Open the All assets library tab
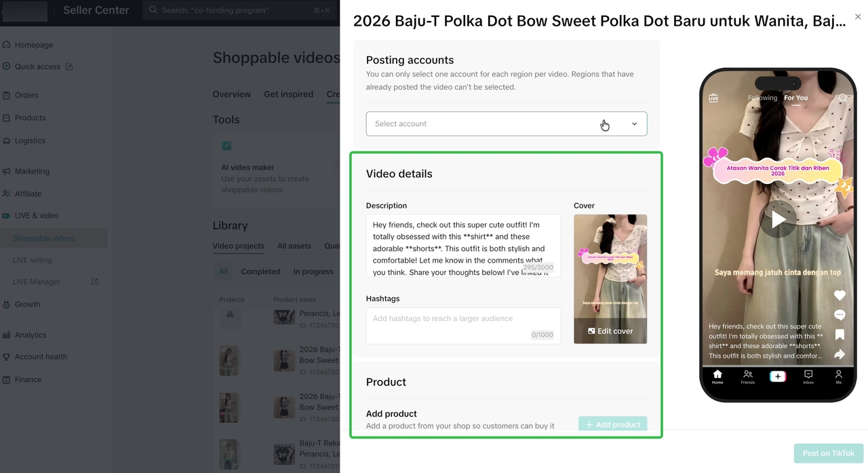The image size is (868, 473). [294, 246]
